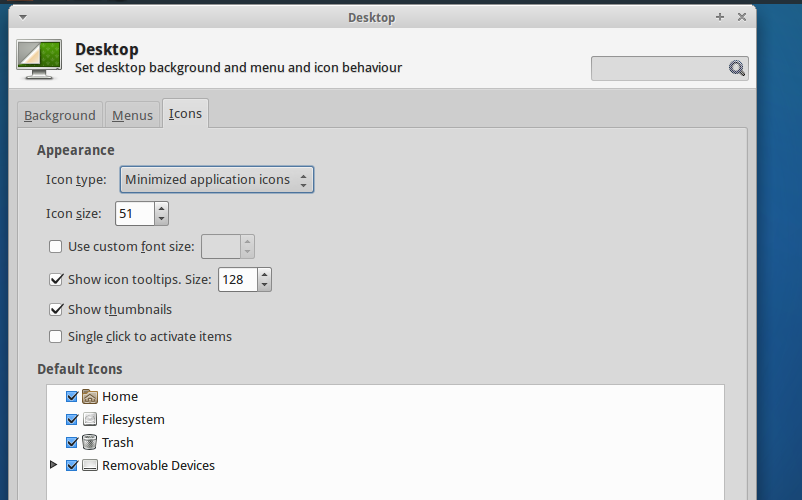The height and width of the screenshot is (500, 802).
Task: Maximize the window with the plus icon
Action: [x=720, y=17]
